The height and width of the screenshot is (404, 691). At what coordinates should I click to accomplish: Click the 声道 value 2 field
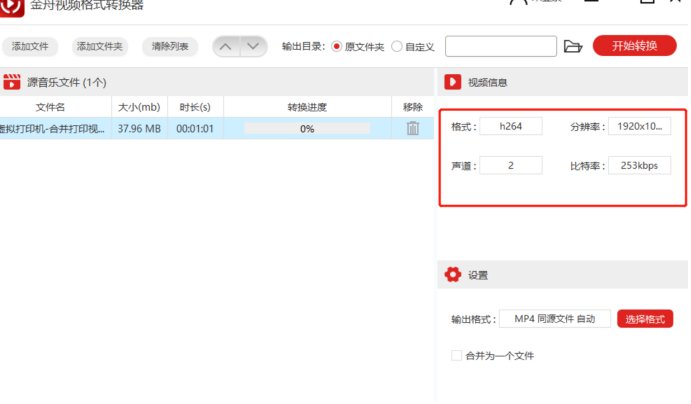(x=511, y=166)
